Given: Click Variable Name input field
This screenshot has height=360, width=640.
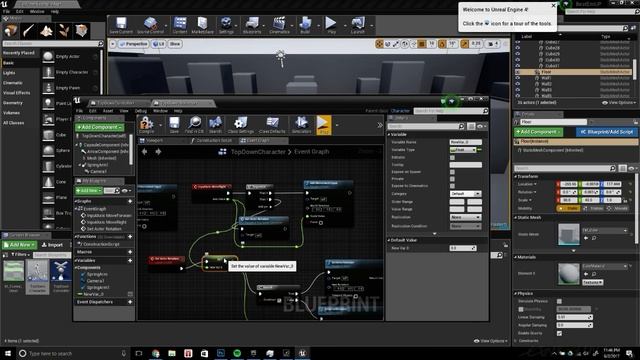Looking at the screenshot, I should click(465, 142).
